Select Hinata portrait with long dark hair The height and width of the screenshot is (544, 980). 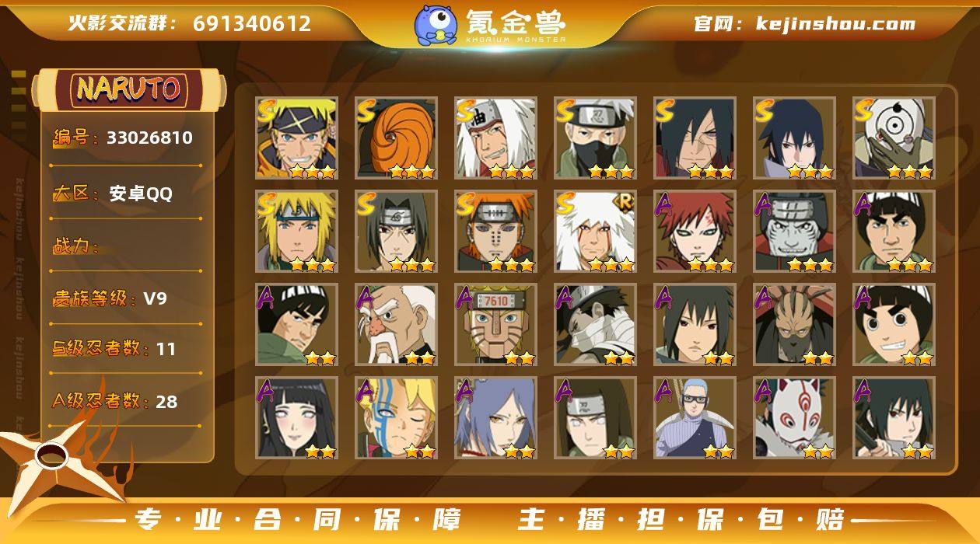(297, 418)
